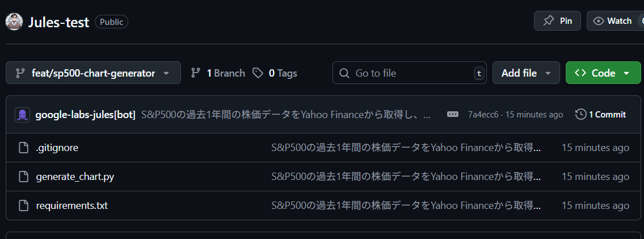This screenshot has height=239, width=644.
Task: Expand commit message ellipsis icon
Action: [x=453, y=114]
